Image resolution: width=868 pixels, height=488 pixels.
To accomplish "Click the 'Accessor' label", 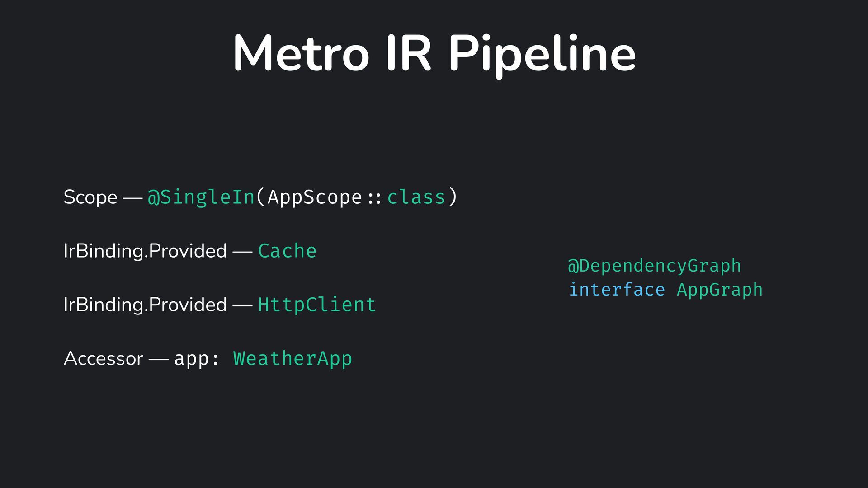I will (104, 358).
